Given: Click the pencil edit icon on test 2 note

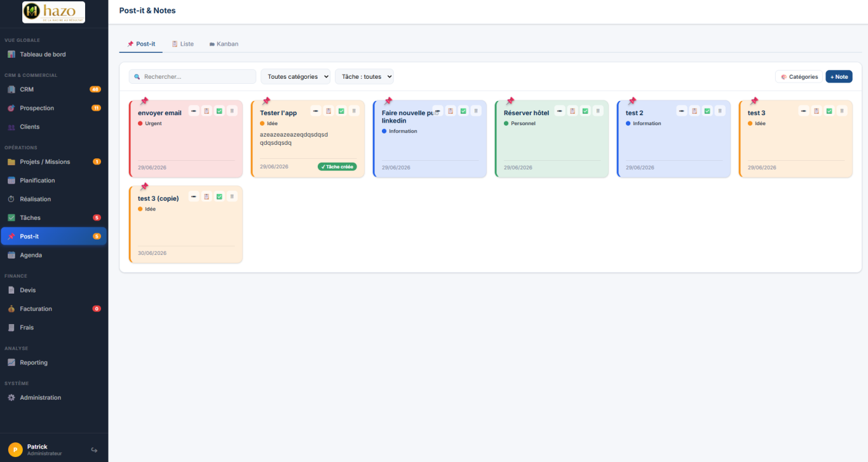Looking at the screenshot, I should coord(682,111).
